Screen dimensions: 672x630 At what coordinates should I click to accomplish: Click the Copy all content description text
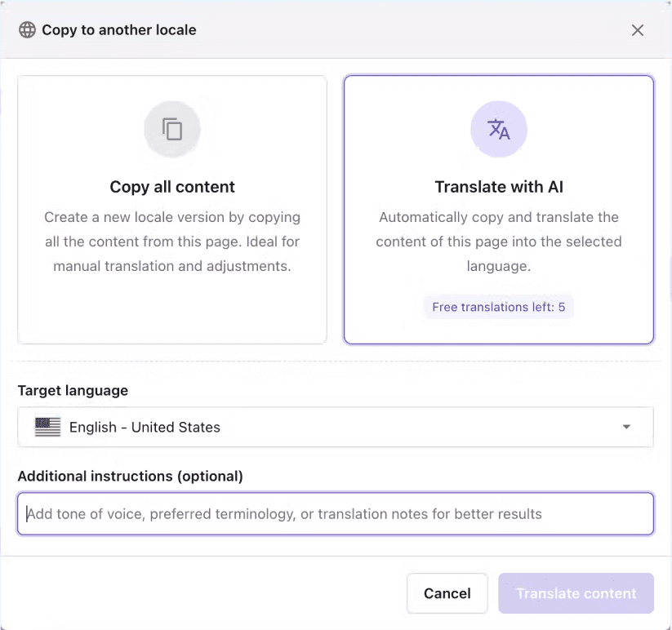[172, 242]
